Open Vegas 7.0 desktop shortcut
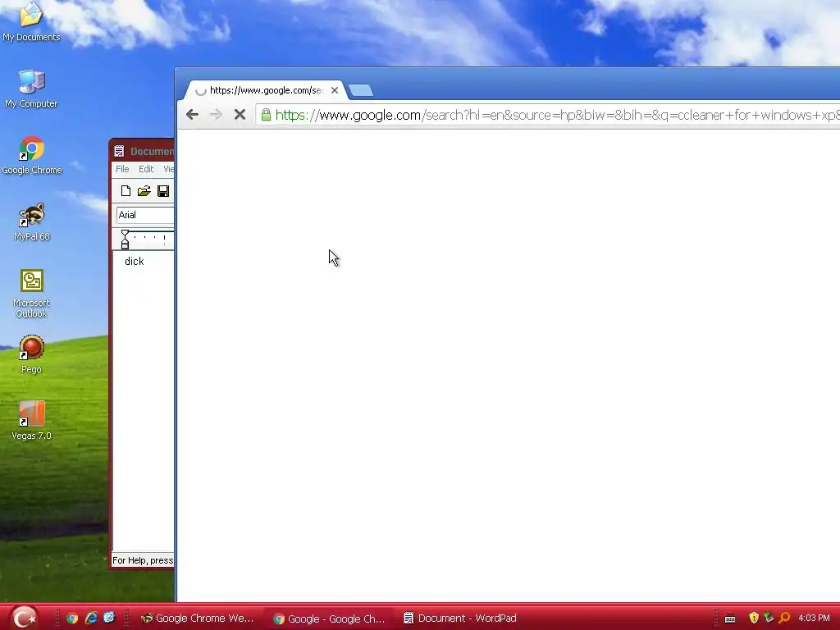840x630 pixels. pos(32,421)
